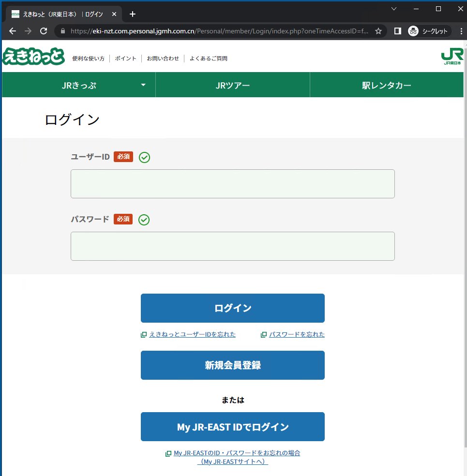467x476 pixels.
Task: Expand the JRきっぷ dropdown arrow
Action: pyautogui.click(x=143, y=85)
